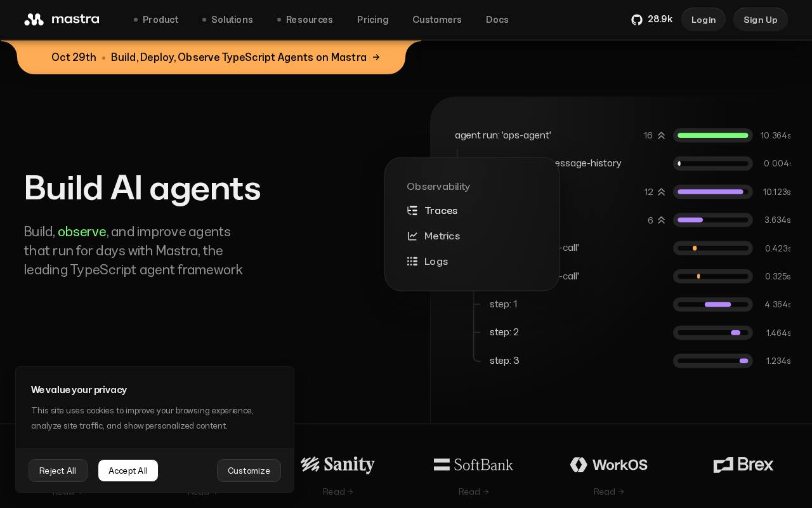Select Traces in Observability menu
Viewport: 812px width, 508px height.
click(x=441, y=210)
